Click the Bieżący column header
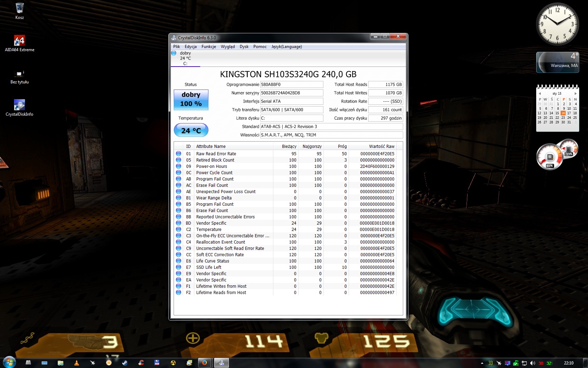The image size is (588, 368). [286, 146]
